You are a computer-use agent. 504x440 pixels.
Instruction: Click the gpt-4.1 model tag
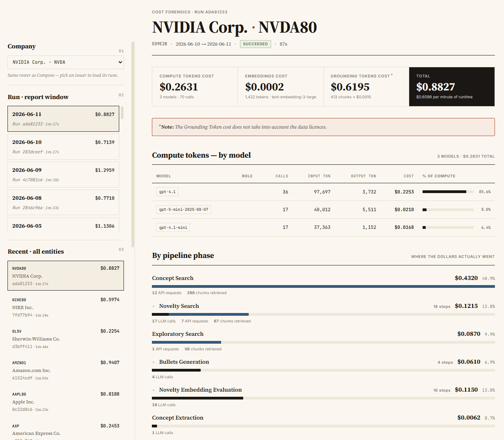pyautogui.click(x=167, y=192)
